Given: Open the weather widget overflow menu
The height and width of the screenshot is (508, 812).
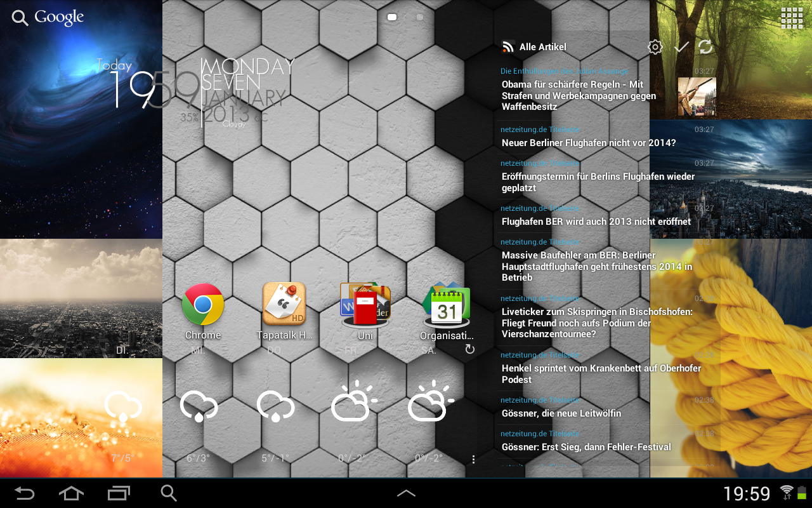Looking at the screenshot, I should [473, 459].
